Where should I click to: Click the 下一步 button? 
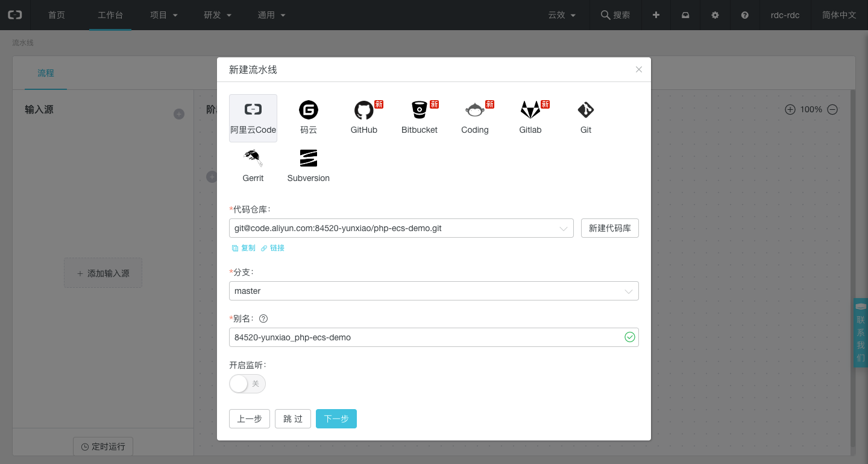pos(336,419)
